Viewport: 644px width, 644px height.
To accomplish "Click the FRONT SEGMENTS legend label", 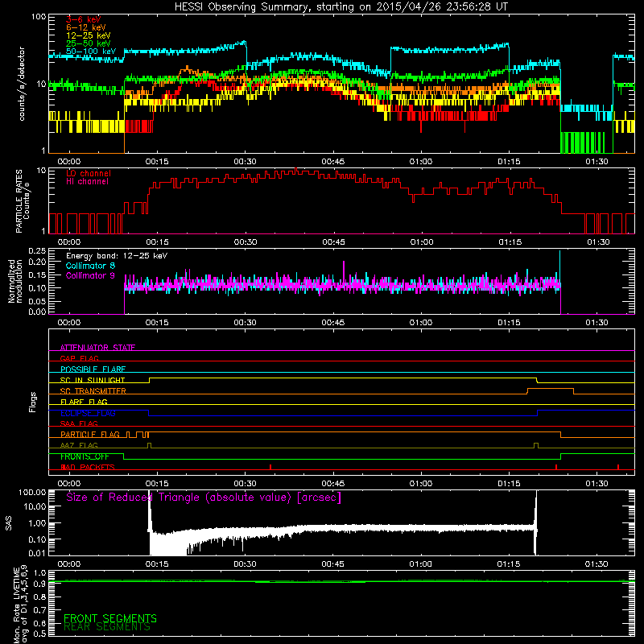I will [110, 618].
